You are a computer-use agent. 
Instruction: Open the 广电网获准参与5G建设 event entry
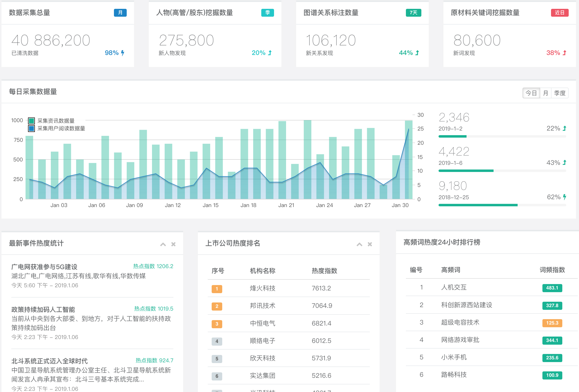44,267
